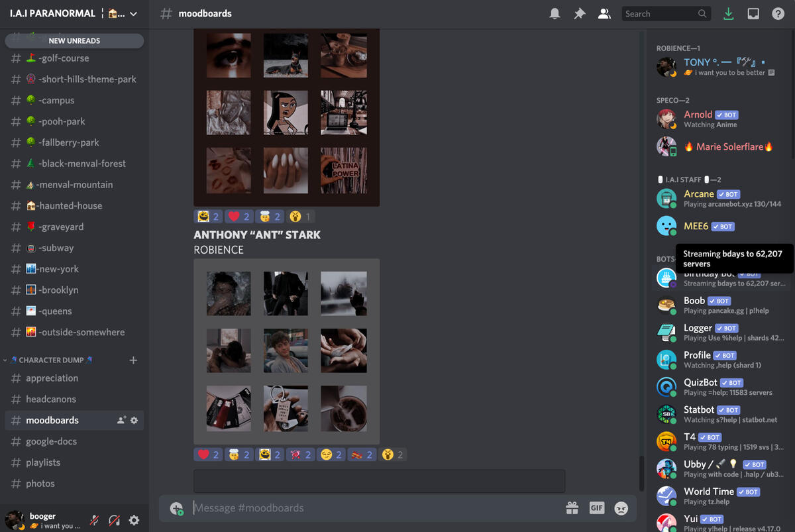Image resolution: width=795 pixels, height=532 pixels.
Task: Open the gift Nitro icon
Action: coord(572,508)
